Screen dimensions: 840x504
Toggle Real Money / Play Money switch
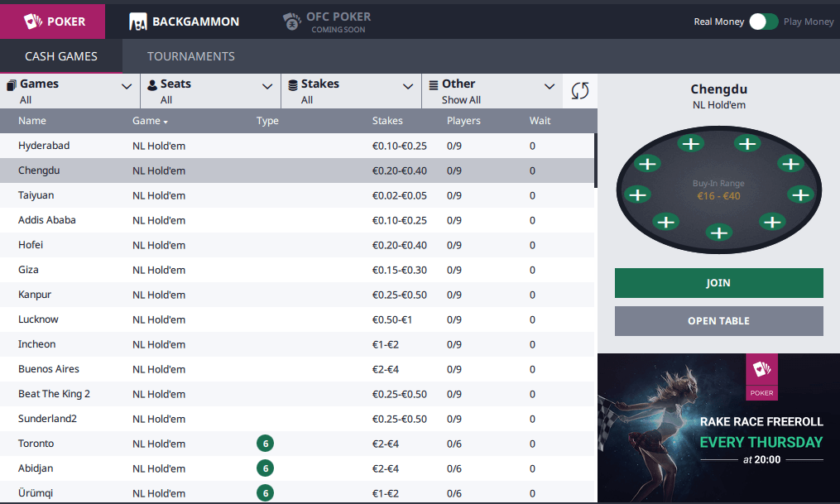click(763, 22)
